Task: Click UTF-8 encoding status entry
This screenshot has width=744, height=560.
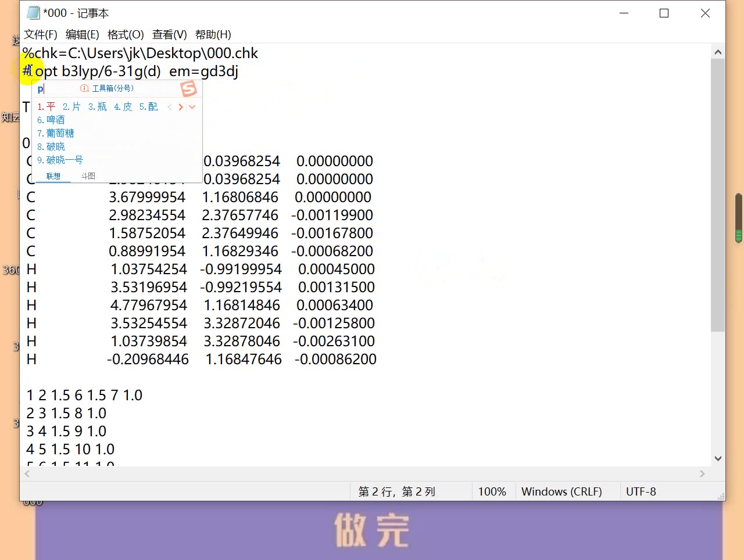Action: tap(641, 491)
